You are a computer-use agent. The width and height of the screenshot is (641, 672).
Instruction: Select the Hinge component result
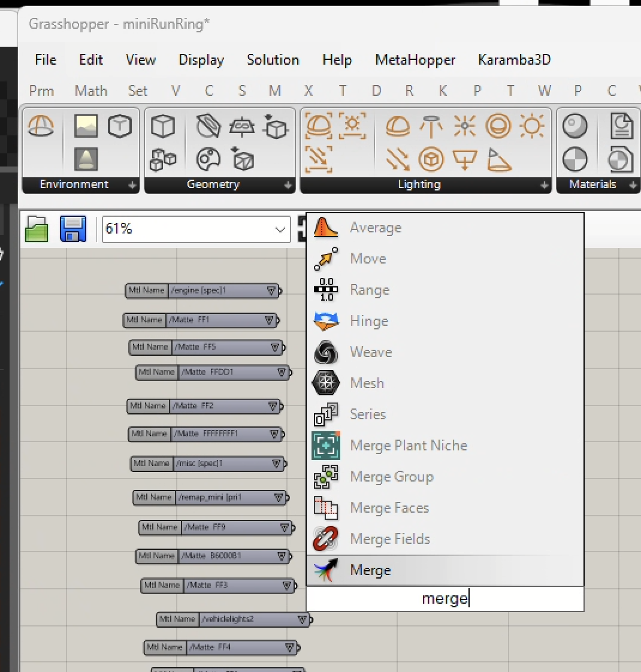coord(445,321)
